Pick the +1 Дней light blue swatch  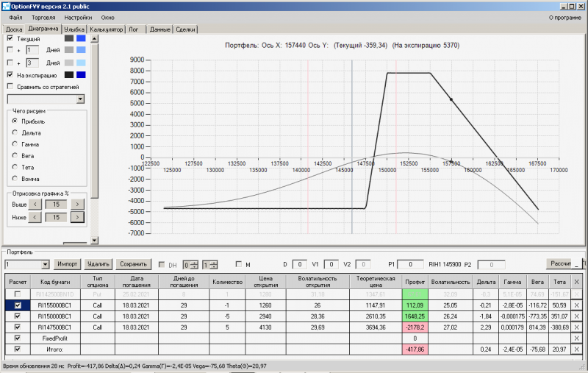tap(81, 49)
